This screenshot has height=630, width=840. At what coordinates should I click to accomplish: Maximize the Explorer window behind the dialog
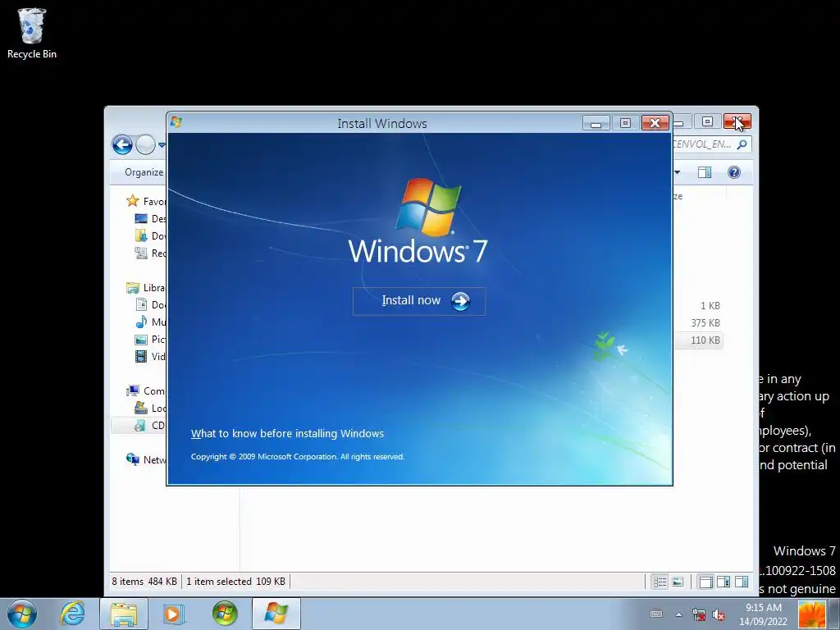click(707, 121)
